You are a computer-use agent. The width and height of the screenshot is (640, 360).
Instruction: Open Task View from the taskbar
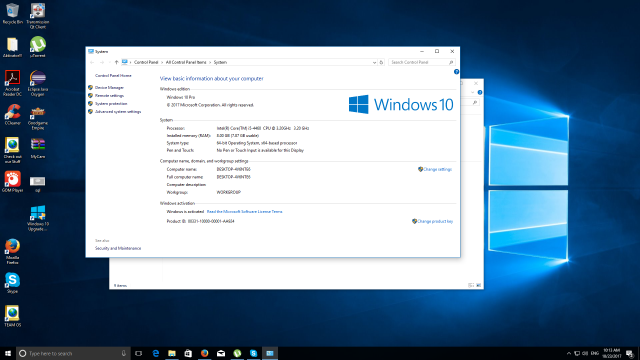[x=139, y=353]
